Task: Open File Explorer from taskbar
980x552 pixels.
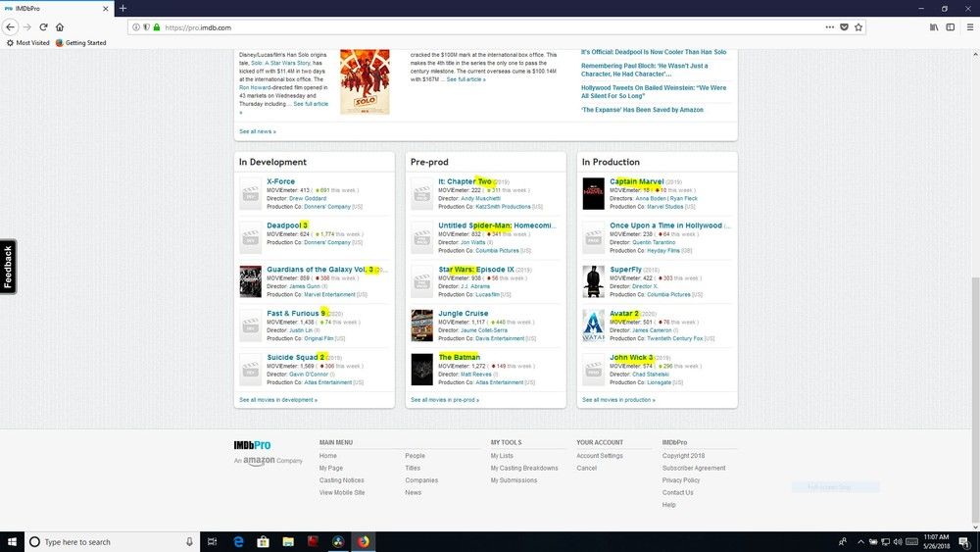Action: point(288,541)
